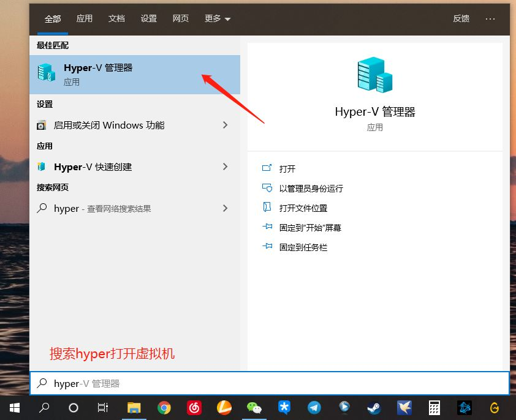Open Steam from taskbar
The width and height of the screenshot is (516, 420).
374,408
